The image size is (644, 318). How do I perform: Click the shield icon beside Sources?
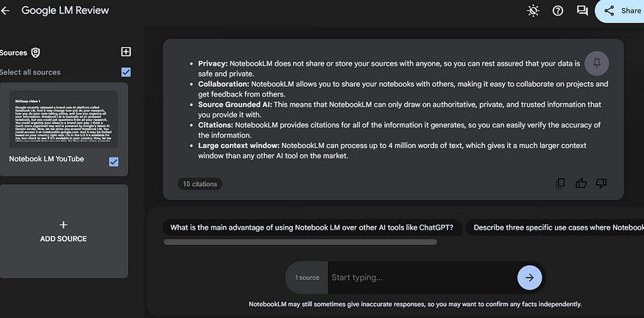click(x=36, y=52)
